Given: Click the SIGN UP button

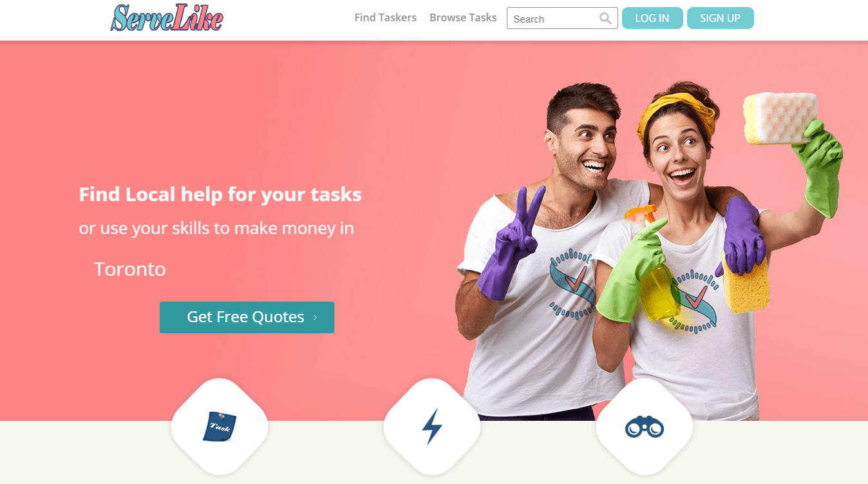Looking at the screenshot, I should point(720,18).
